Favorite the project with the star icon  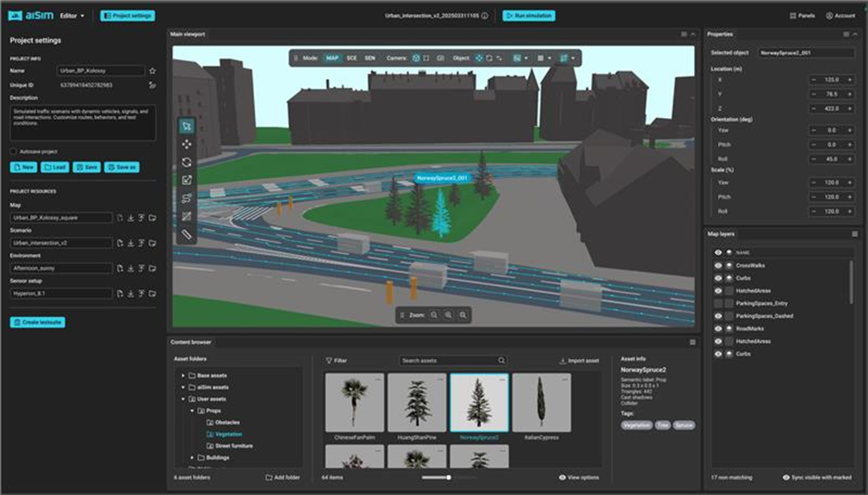[152, 71]
